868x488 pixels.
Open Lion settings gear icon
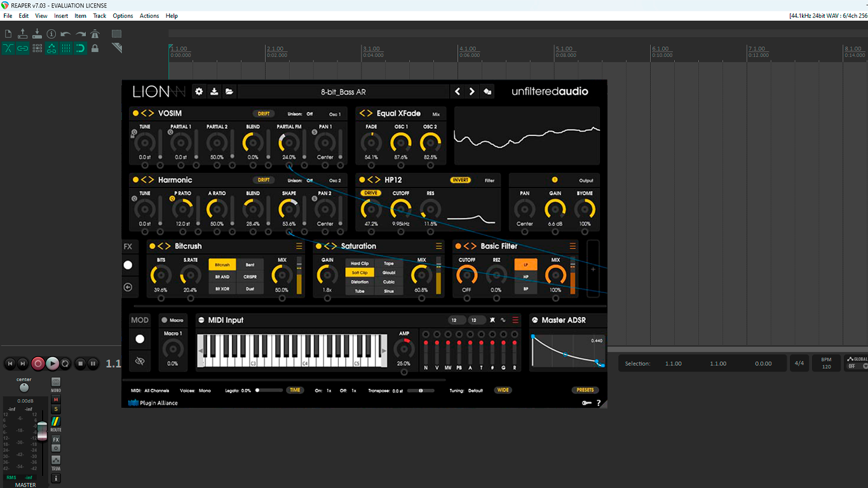click(x=199, y=91)
